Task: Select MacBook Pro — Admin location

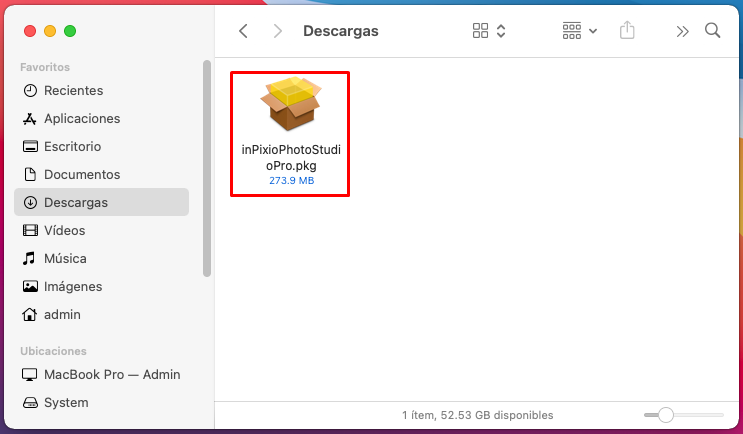Action: point(101,374)
